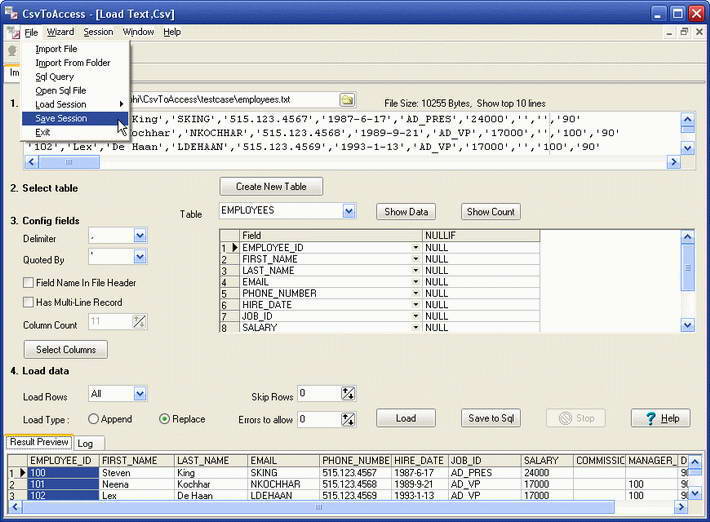Select the Append load type radio button
The image size is (710, 522).
(93, 419)
